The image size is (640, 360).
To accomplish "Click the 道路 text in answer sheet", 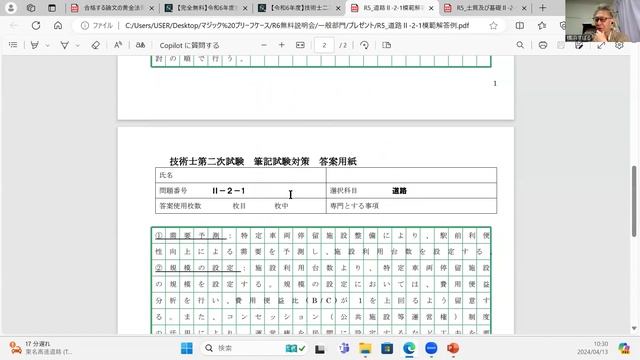I will click(x=399, y=191).
